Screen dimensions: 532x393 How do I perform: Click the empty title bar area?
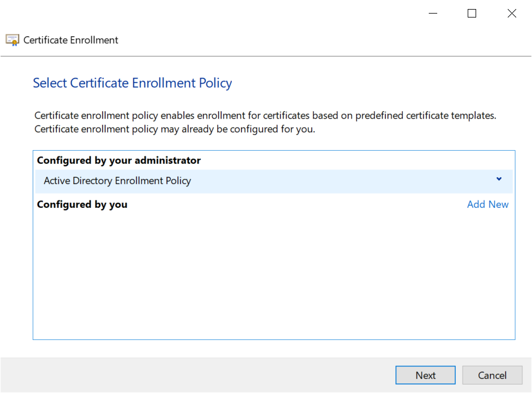click(x=226, y=14)
